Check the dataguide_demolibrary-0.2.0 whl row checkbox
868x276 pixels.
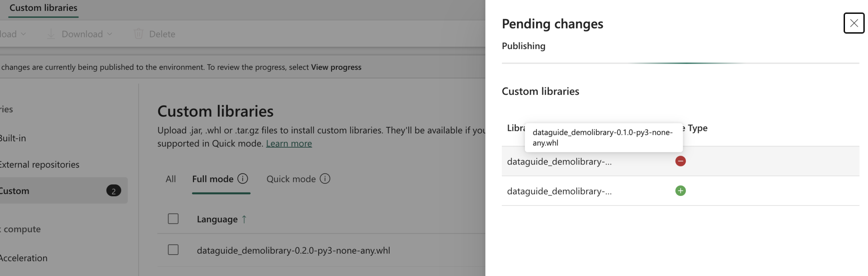coord(173,250)
